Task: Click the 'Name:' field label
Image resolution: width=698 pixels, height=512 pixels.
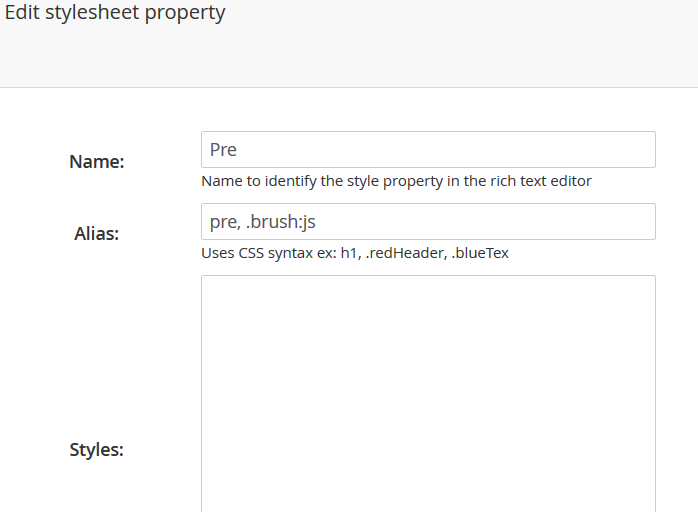Action: click(x=97, y=161)
